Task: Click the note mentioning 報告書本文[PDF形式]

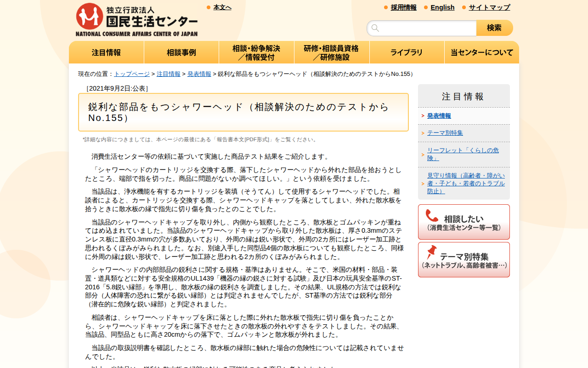Action: (x=201, y=139)
